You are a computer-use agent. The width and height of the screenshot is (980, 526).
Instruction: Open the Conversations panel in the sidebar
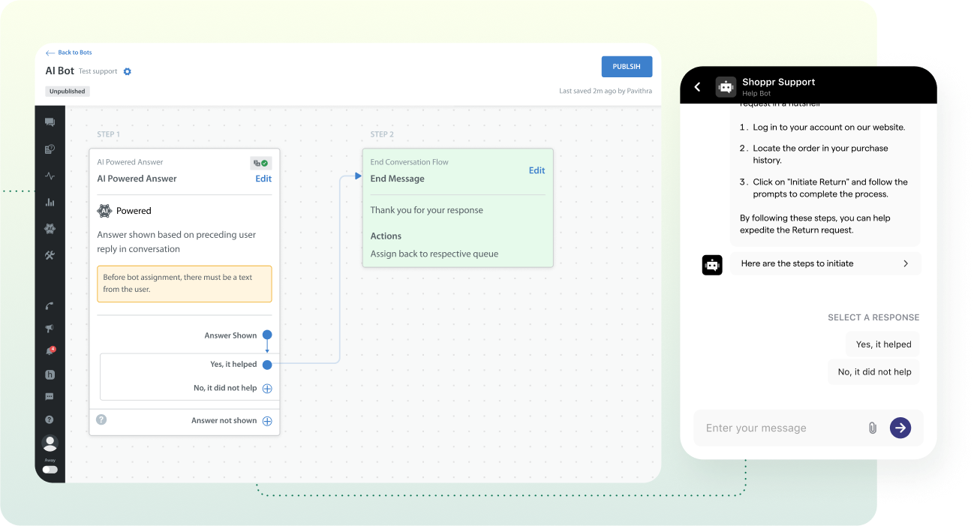pos(50,122)
